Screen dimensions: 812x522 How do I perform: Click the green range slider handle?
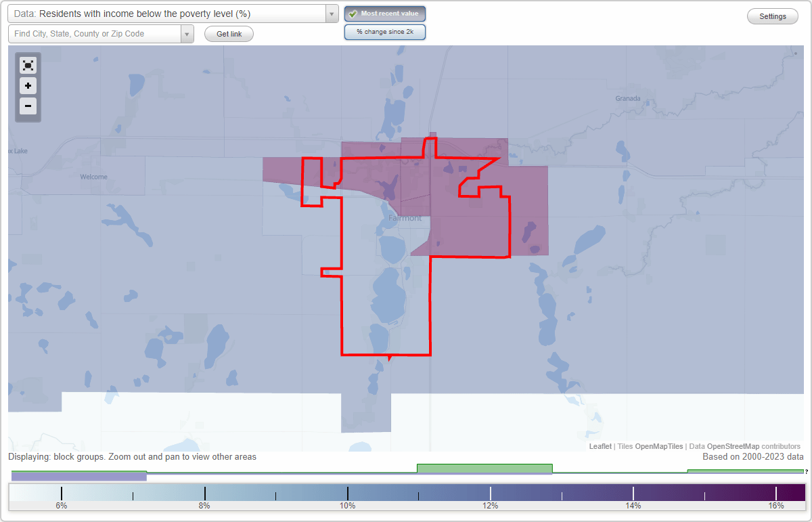tap(484, 468)
